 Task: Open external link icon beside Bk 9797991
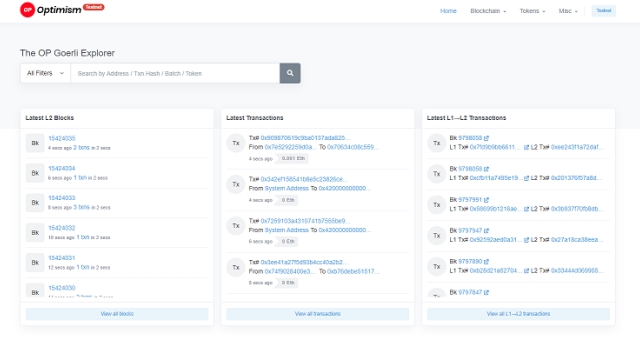click(486, 200)
